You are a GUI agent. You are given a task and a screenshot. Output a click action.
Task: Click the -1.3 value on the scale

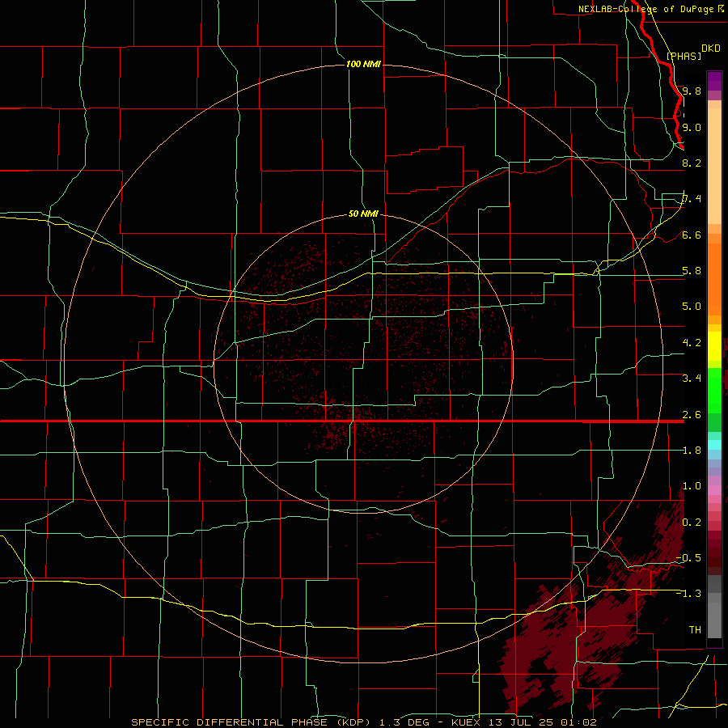pos(688,594)
